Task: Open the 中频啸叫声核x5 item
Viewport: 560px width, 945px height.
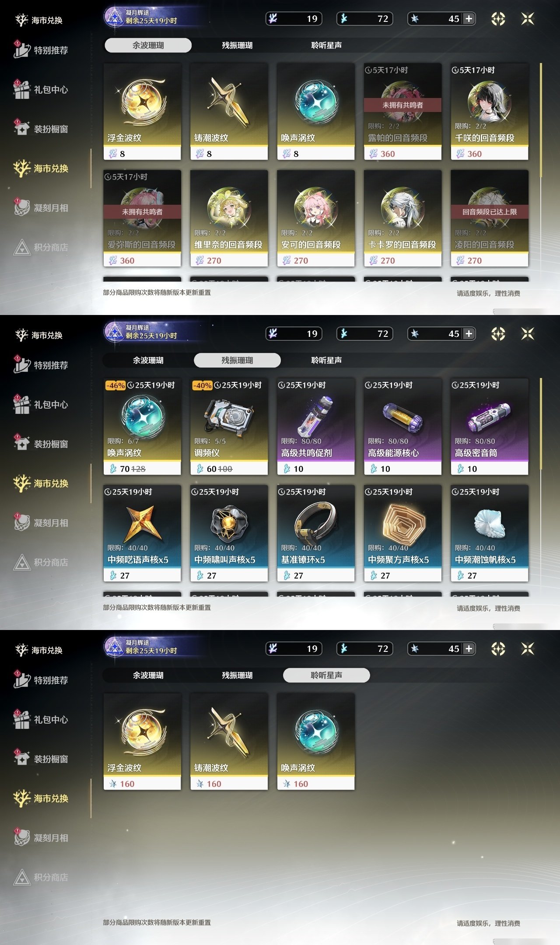Action: (x=229, y=533)
